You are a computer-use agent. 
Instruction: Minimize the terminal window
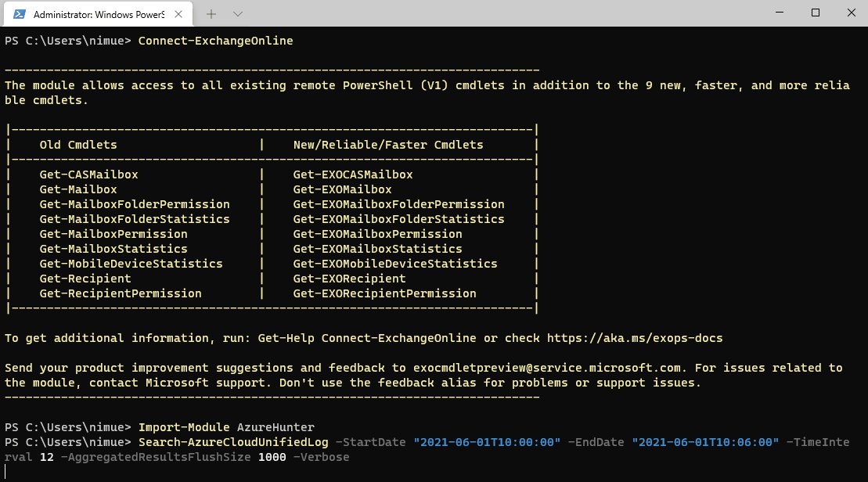click(x=778, y=13)
